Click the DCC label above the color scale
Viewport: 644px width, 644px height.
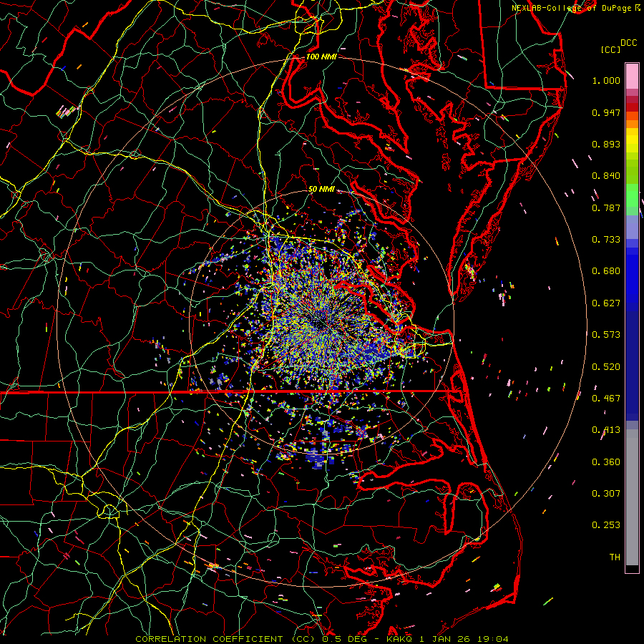(x=628, y=43)
